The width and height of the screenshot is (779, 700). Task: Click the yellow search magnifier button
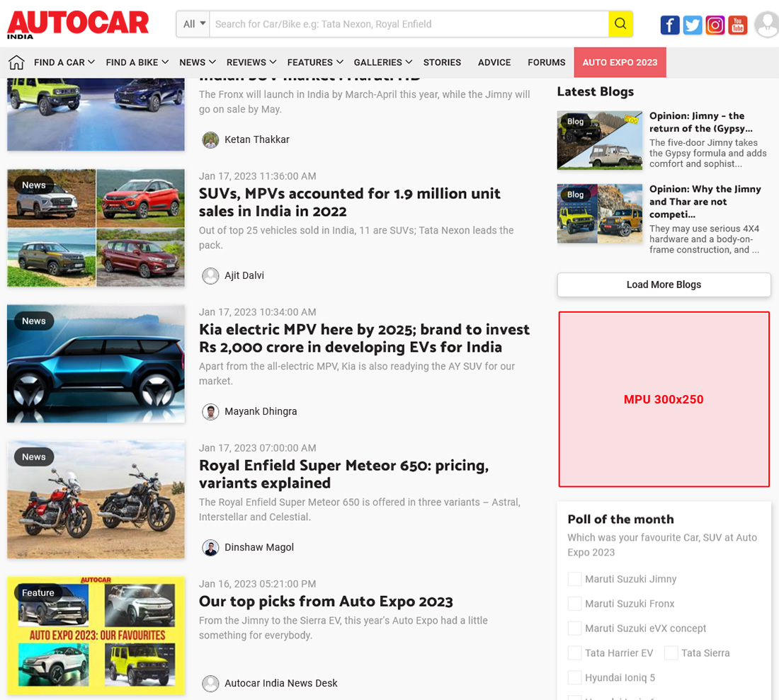coord(620,24)
